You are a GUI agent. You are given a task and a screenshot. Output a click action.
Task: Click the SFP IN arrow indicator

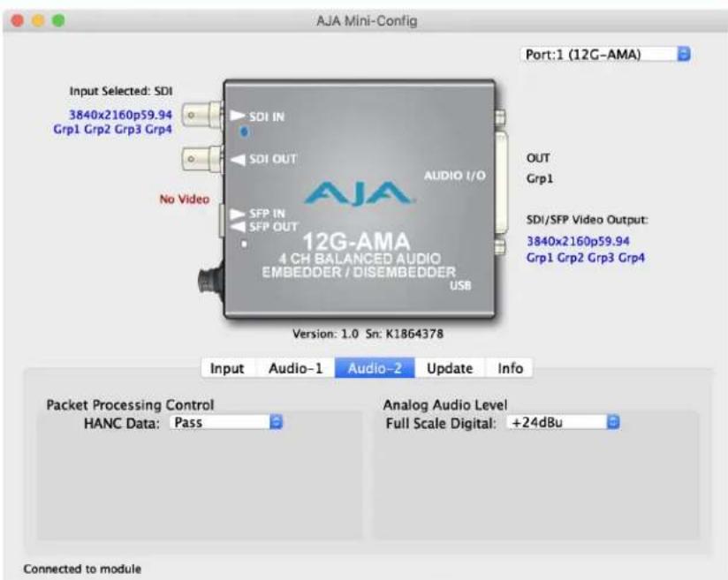click(x=238, y=214)
